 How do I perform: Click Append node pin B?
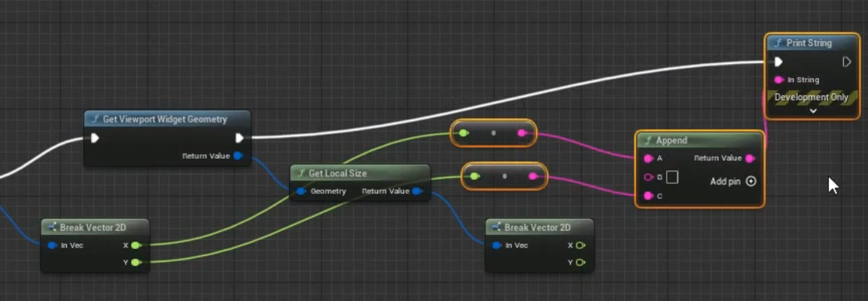[x=648, y=177]
